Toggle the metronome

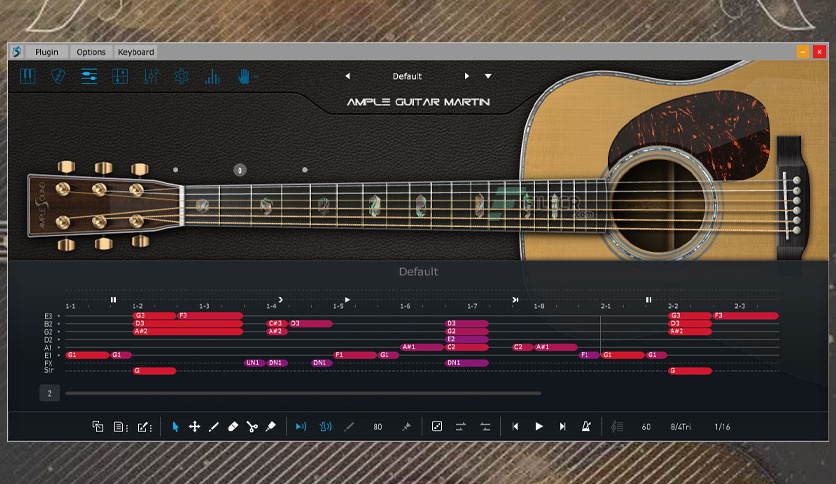(586, 426)
